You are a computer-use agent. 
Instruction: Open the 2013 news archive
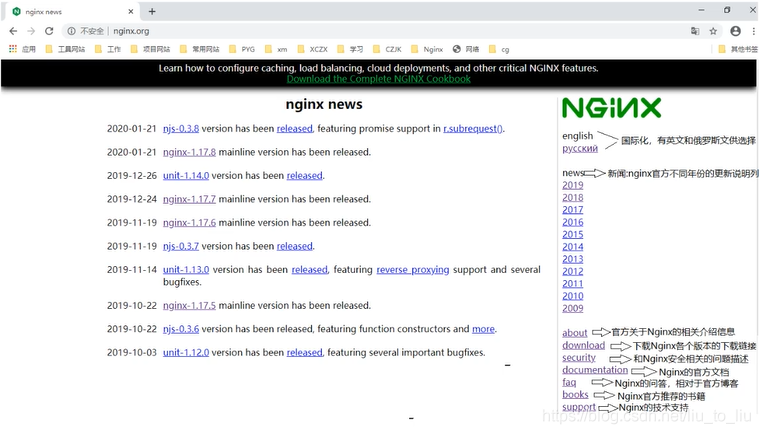[573, 259]
